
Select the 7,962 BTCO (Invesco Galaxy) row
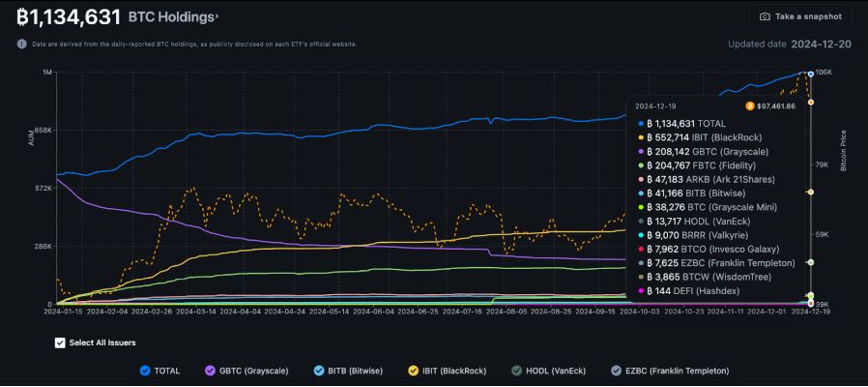709,249
